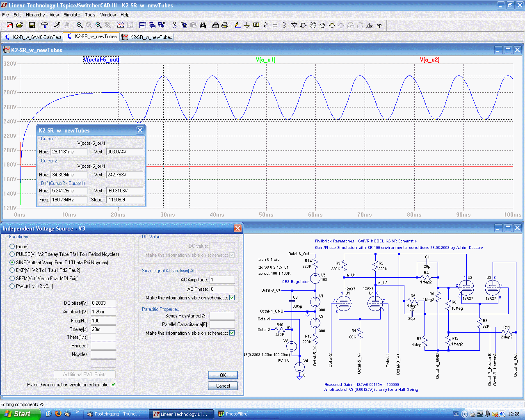525x420 pixels.
Task: Toggle parasitic properties visible on schematic checkbox
Action: click(232, 333)
